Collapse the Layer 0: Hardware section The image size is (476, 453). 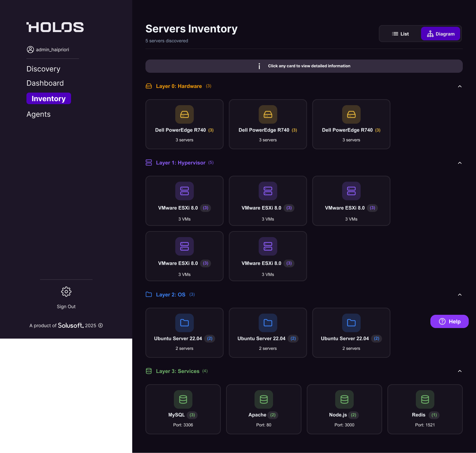459,86
